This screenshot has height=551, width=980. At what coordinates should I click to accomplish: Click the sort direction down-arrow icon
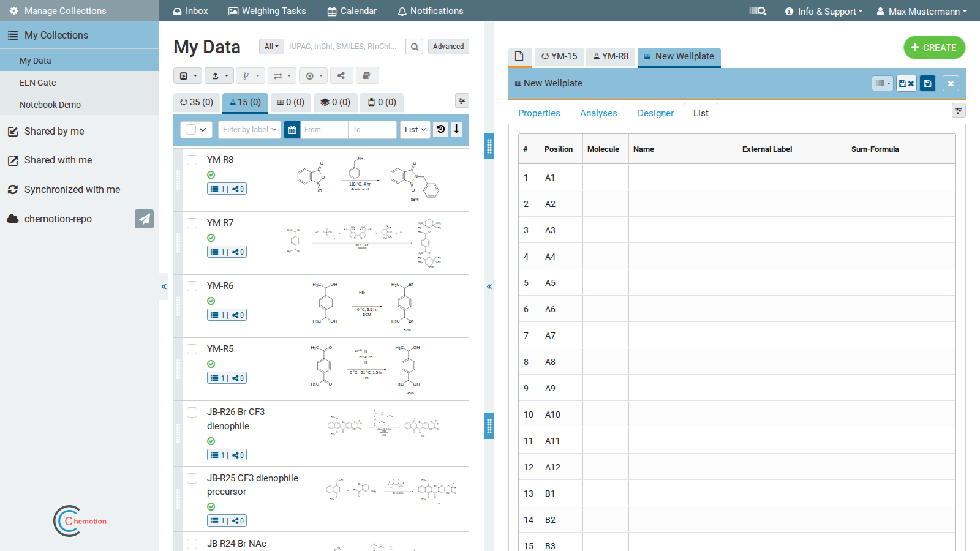(456, 129)
